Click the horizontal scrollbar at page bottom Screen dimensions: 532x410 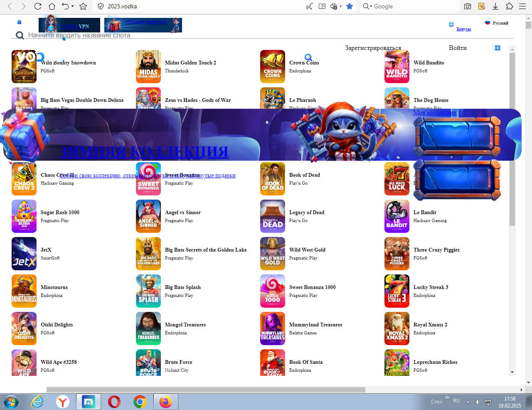tap(206, 390)
